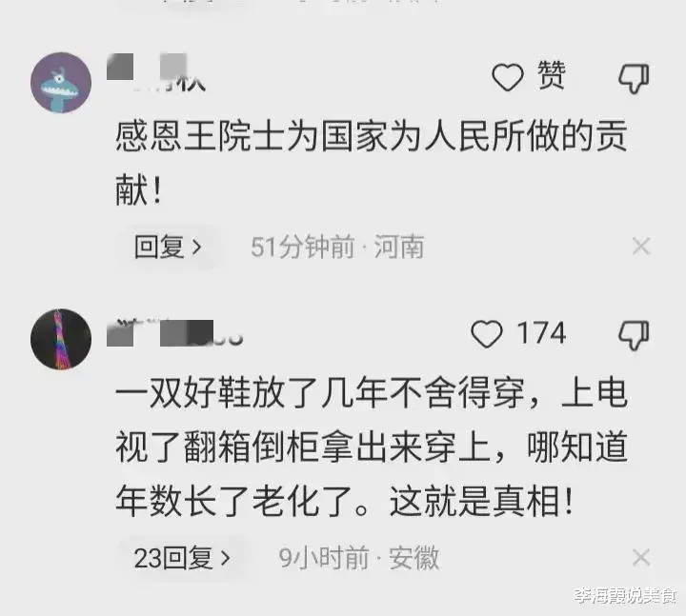The width and height of the screenshot is (686, 616).
Task: Tap the blurred username of second commenter
Action: pos(174,333)
